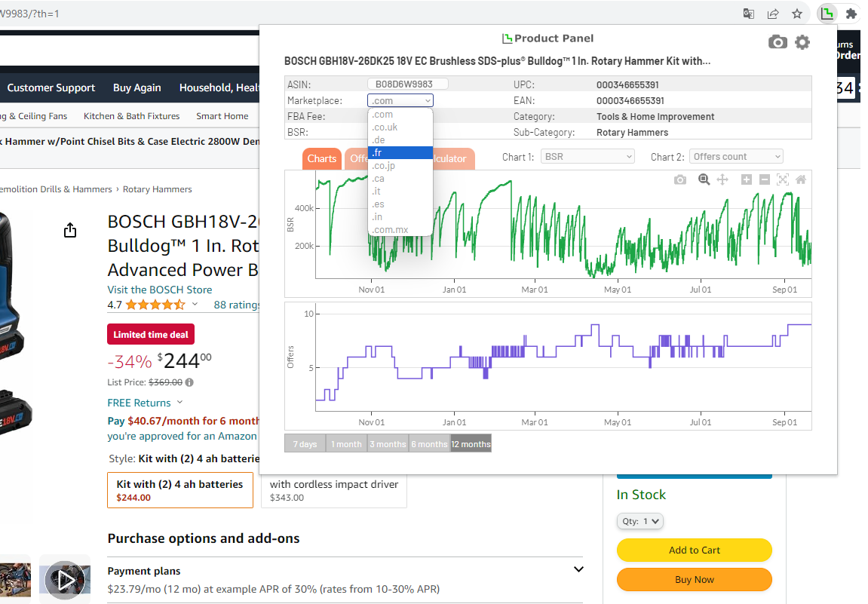Choose .it marketplace option

400,191
